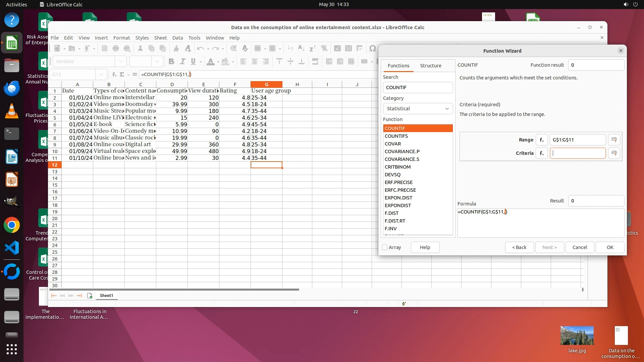Click the fx button beside Criteria field

click(x=542, y=153)
